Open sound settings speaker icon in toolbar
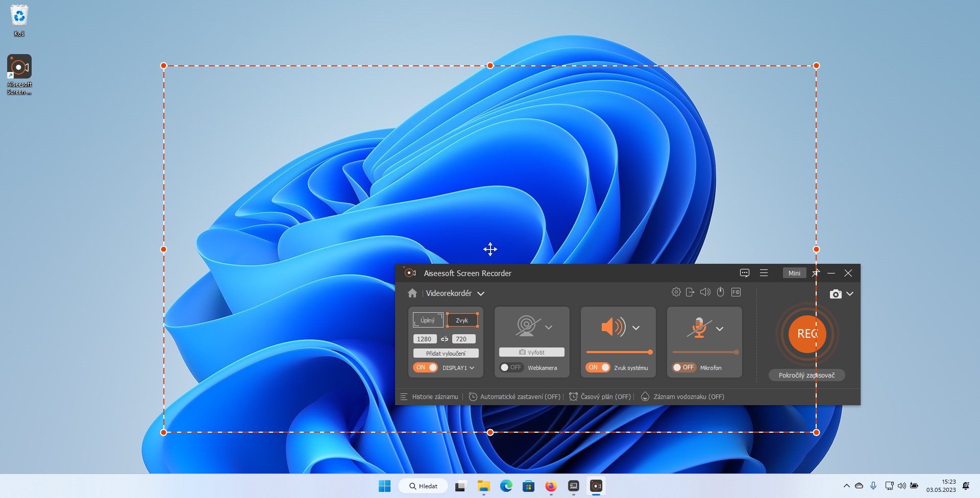The width and height of the screenshot is (980, 498). (x=705, y=292)
